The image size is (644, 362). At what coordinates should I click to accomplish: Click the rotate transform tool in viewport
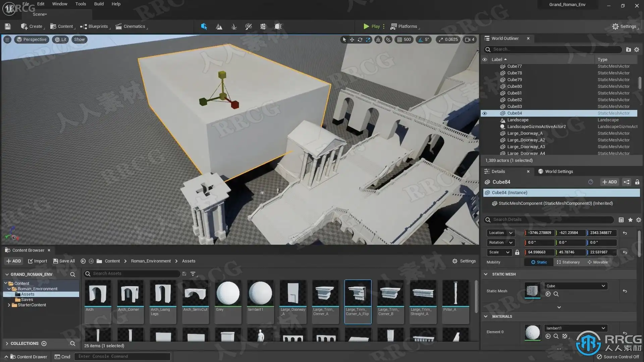coord(360,40)
